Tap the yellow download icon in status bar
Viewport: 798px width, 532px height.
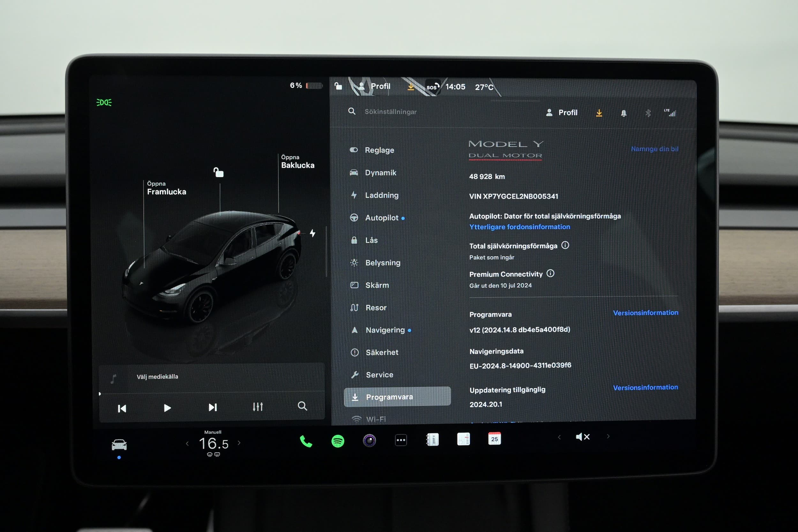[x=410, y=86]
